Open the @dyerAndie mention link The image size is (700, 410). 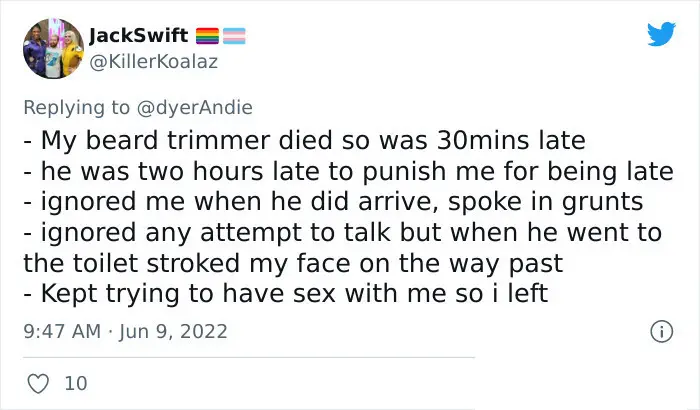[x=194, y=108]
